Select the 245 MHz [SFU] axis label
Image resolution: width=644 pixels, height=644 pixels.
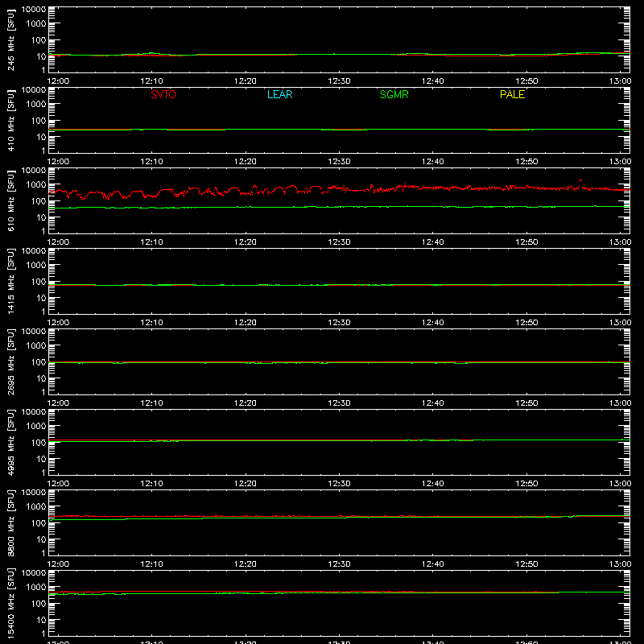(11, 39)
